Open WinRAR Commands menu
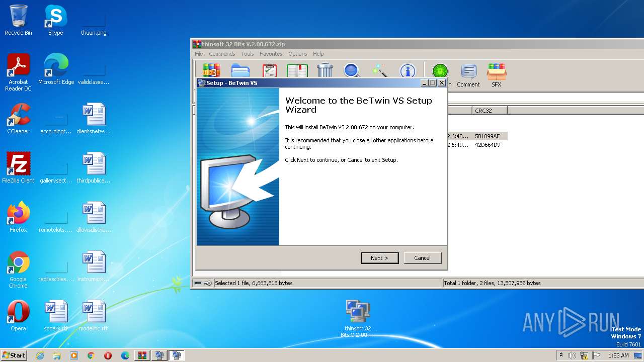Viewport: 644px width, 362px height. 222,54
